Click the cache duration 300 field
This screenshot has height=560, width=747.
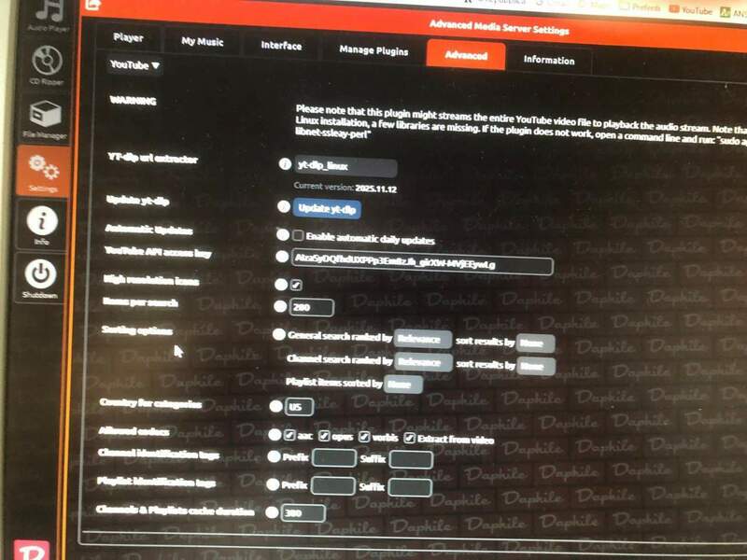(x=303, y=512)
